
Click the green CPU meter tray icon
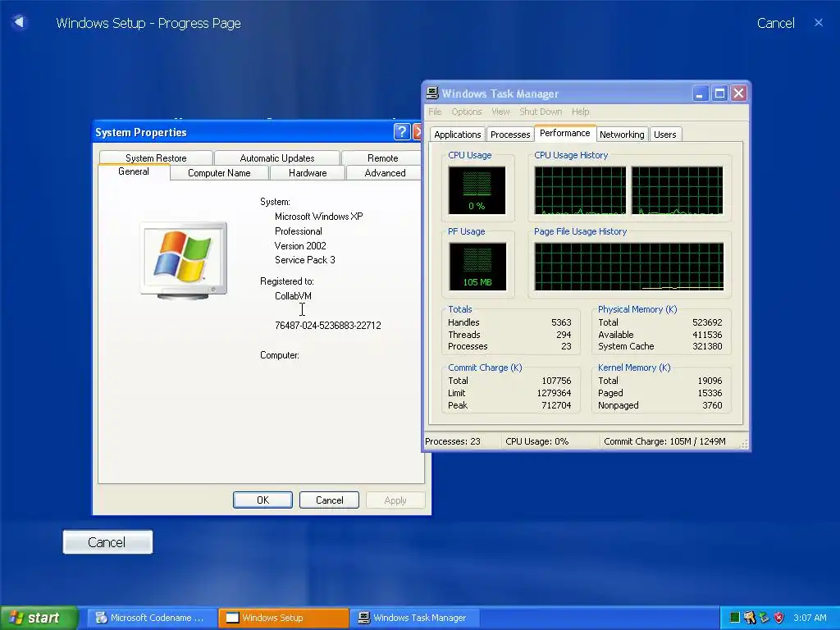pos(735,618)
